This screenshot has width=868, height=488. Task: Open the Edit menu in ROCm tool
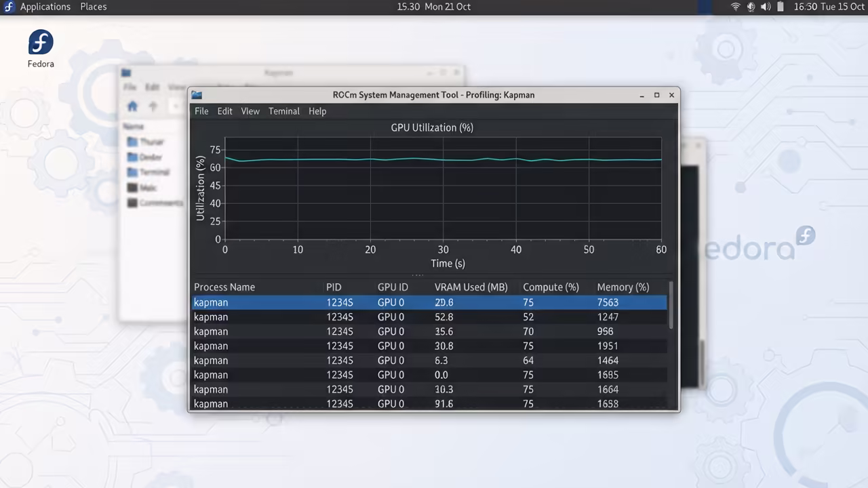(x=225, y=111)
